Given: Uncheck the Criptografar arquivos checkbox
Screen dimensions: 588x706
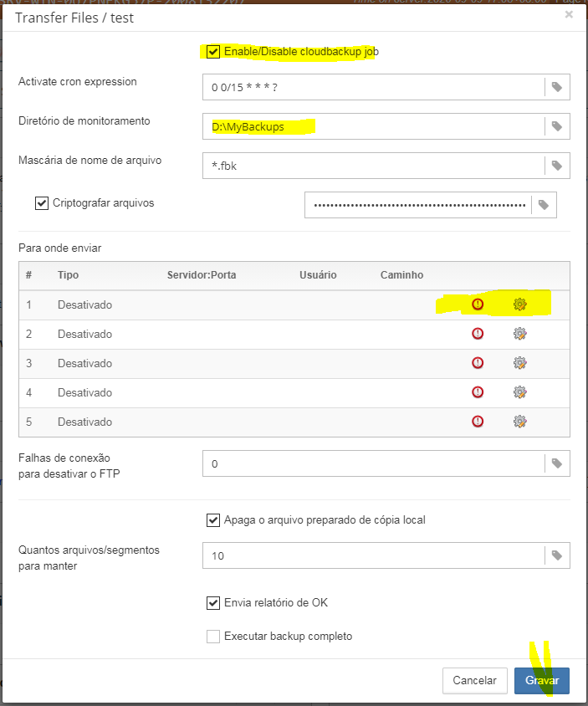Looking at the screenshot, I should tap(42, 203).
